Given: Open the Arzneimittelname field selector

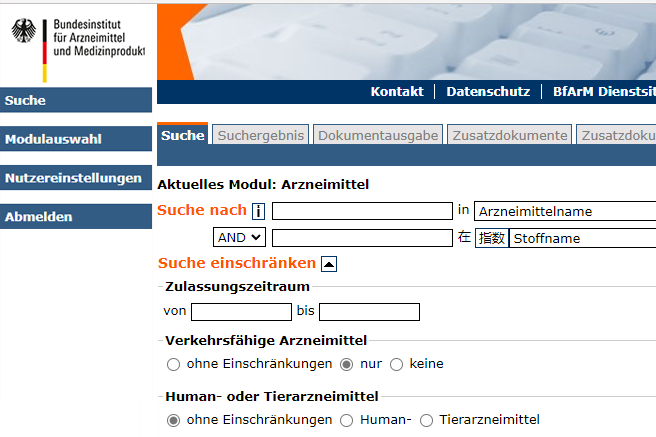Looking at the screenshot, I should click(x=565, y=211).
